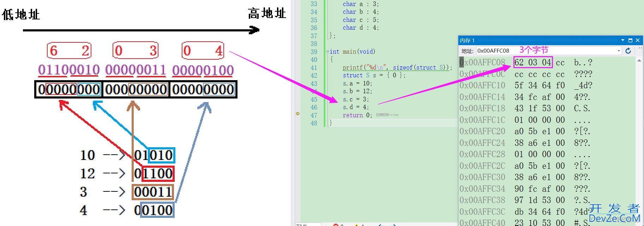Select memory address row 0x00AFFC20
The height and width of the screenshot is (226, 644).
(482, 131)
